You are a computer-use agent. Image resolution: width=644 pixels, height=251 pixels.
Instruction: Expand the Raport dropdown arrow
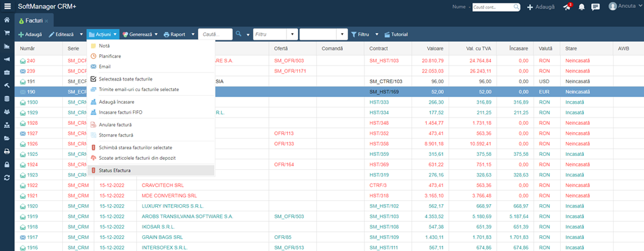pyautogui.click(x=193, y=34)
